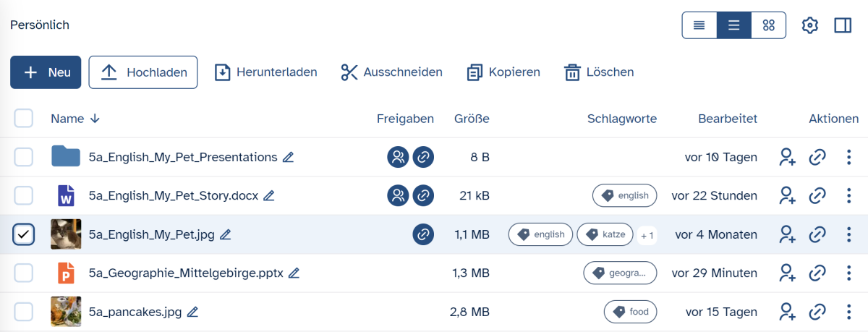Show user shares of My_Pet_Presentations folder
The image size is (868, 332).
pyautogui.click(x=397, y=157)
